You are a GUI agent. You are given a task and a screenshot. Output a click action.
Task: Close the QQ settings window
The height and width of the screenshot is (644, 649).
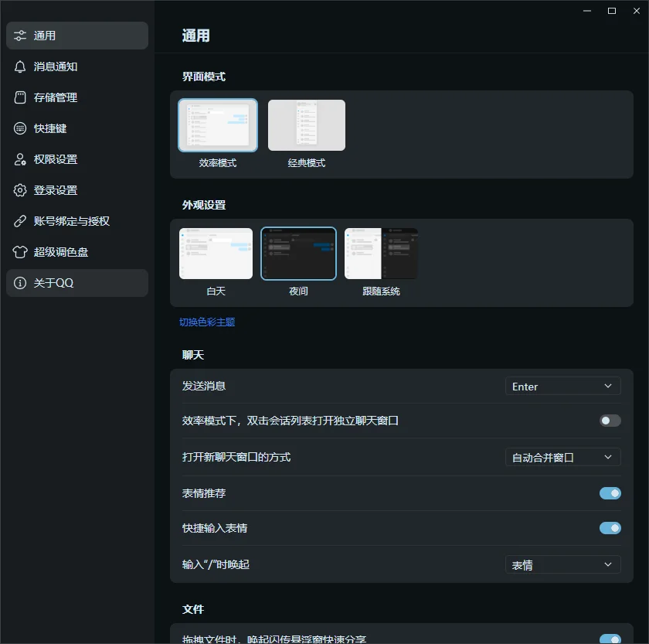(637, 11)
